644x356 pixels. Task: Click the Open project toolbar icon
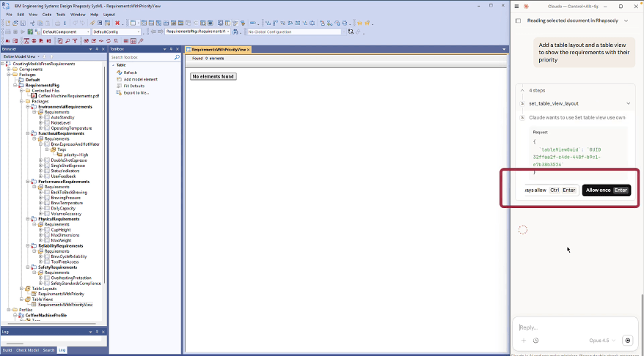pyautogui.click(x=15, y=23)
